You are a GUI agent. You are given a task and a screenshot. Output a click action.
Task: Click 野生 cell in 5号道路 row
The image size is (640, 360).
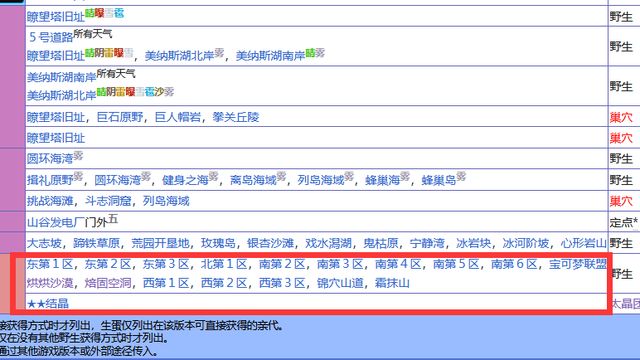click(x=621, y=47)
